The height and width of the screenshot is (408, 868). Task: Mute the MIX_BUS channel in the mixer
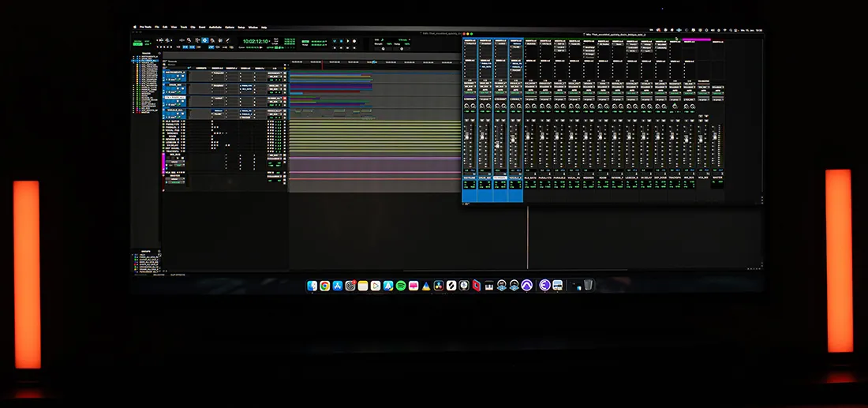(x=692, y=120)
